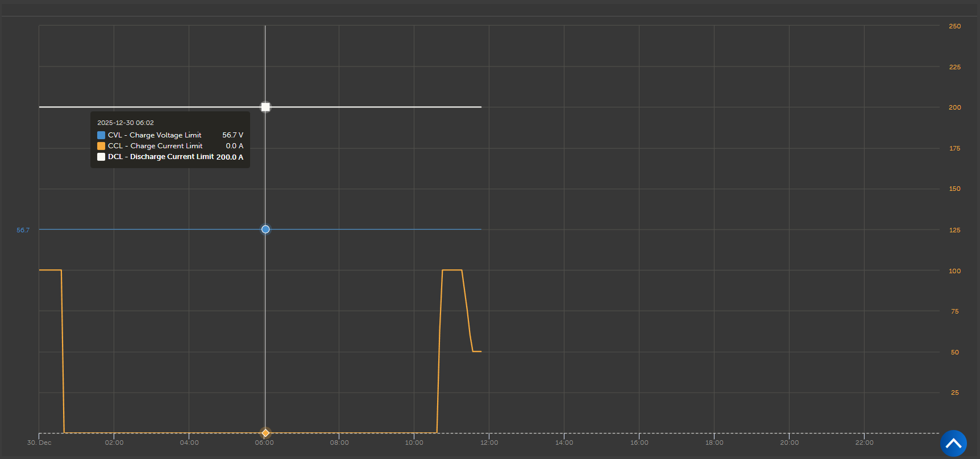980x459 pixels.
Task: Click the 12:00 time axis label
Action: (x=489, y=443)
